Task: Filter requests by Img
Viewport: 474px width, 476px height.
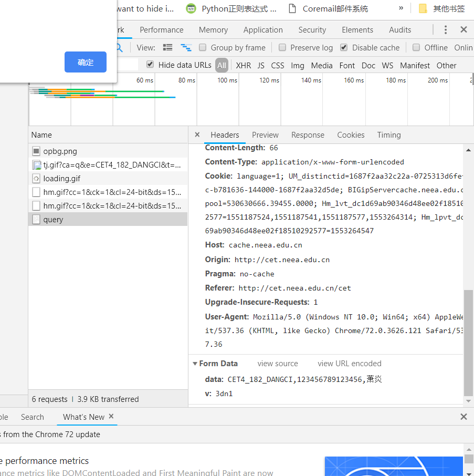Action: point(298,65)
